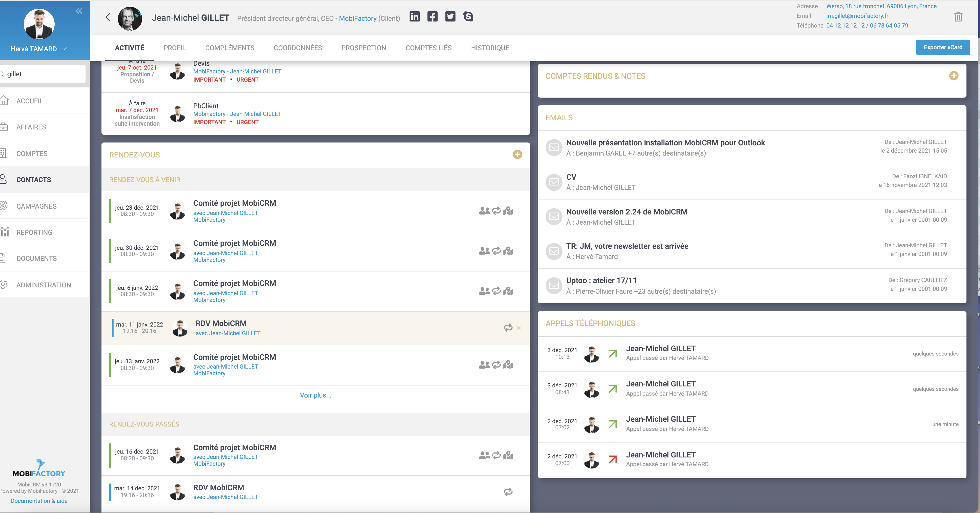Screen dimensions: 980x513
Task: Switch to the PROSPECTION tab
Action: 363,48
